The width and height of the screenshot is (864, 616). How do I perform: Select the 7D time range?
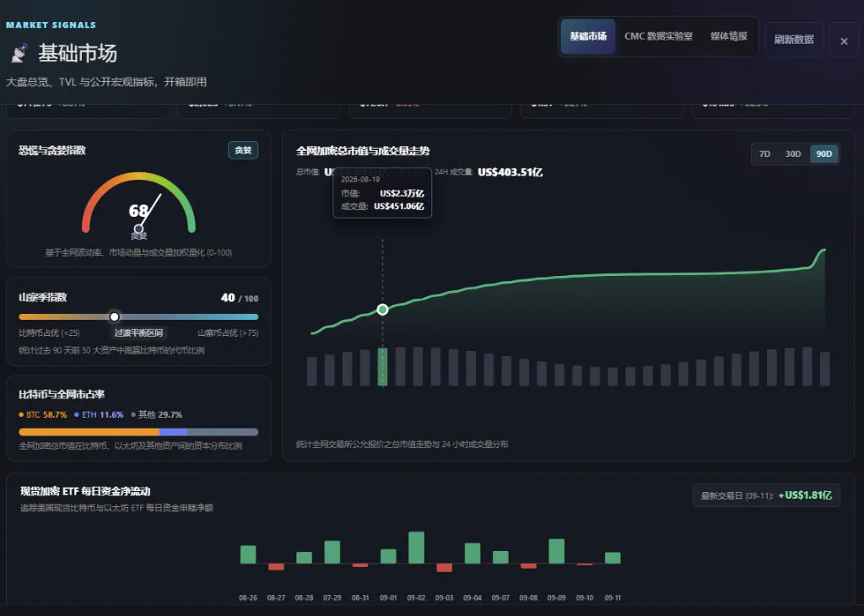click(x=764, y=154)
